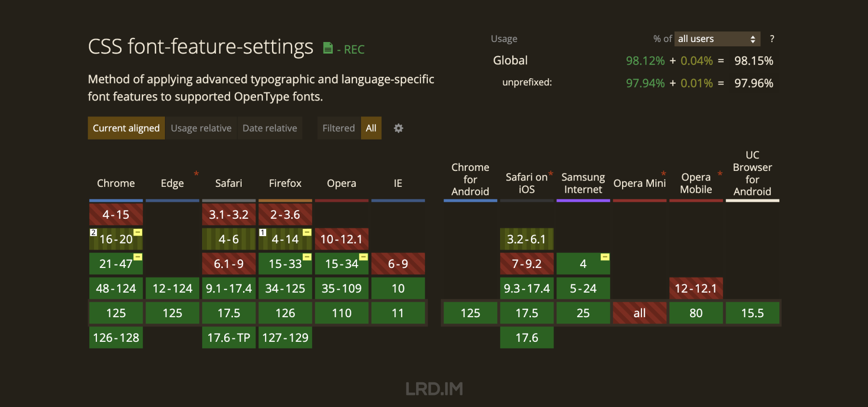Choose the All browsers option
The width and height of the screenshot is (868, 407).
[371, 128]
